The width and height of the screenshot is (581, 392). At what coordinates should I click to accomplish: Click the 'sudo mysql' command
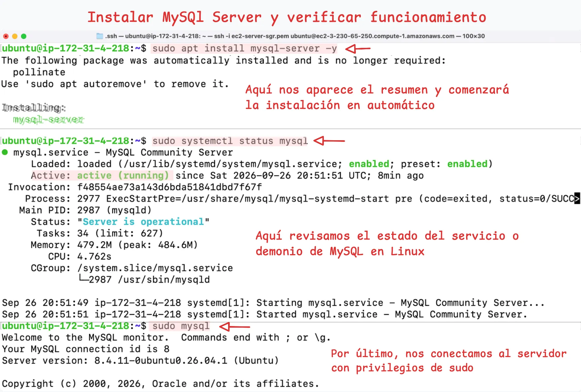(181, 326)
